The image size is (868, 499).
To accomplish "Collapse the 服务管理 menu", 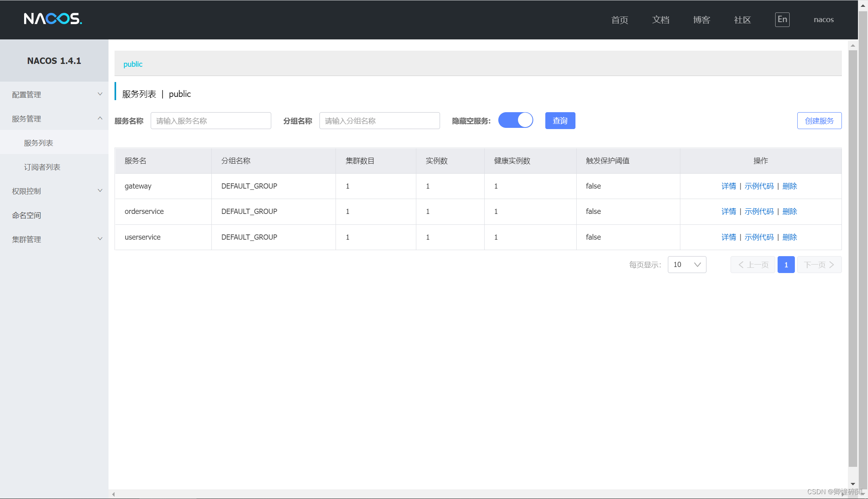I will click(x=54, y=119).
